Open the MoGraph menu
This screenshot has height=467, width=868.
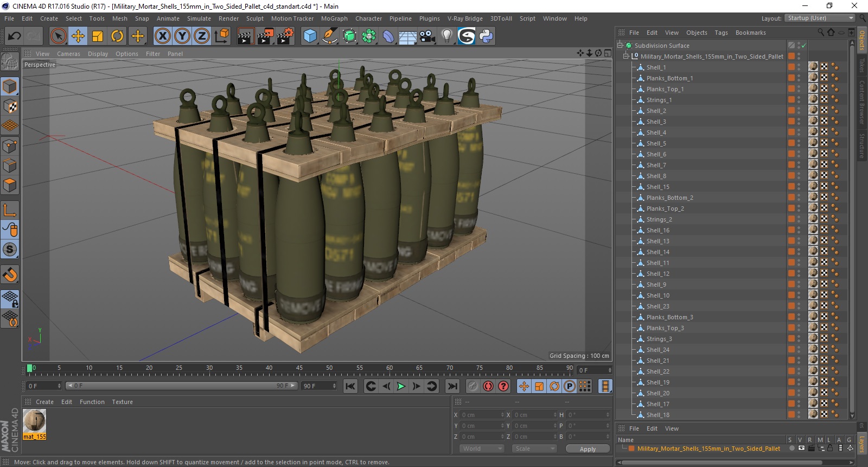click(x=334, y=18)
